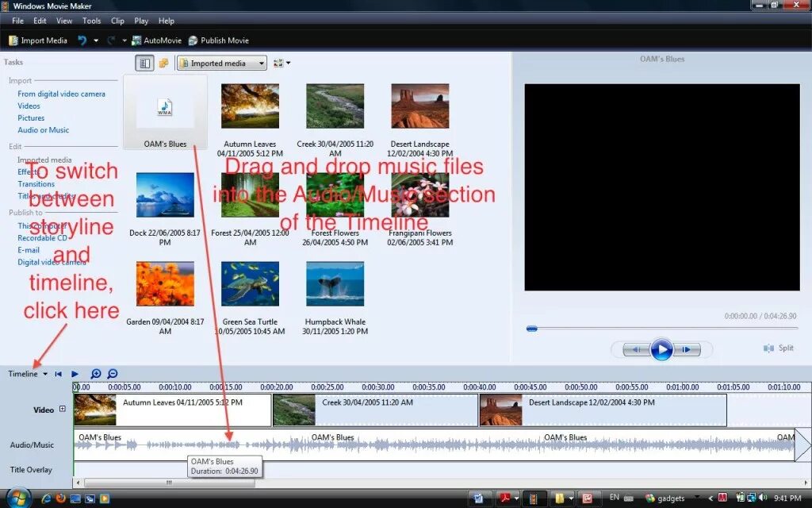The width and height of the screenshot is (812, 508).
Task: Select the Forest picture thumbnail
Action: [250, 195]
